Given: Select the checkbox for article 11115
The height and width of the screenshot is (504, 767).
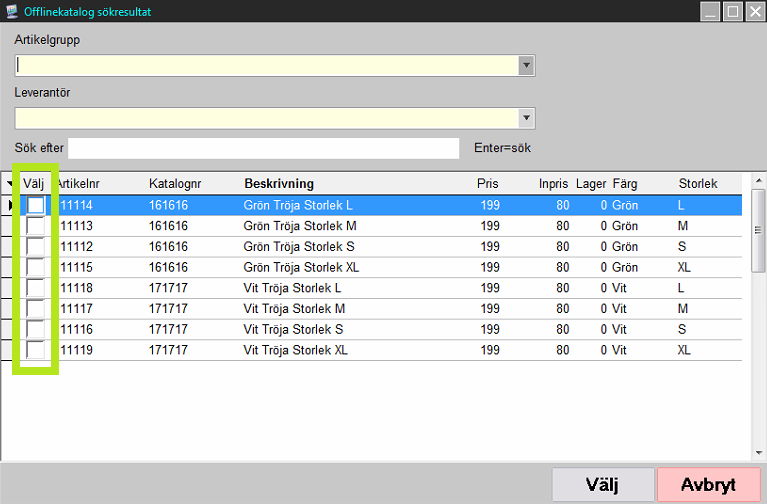Looking at the screenshot, I should tap(35, 267).
